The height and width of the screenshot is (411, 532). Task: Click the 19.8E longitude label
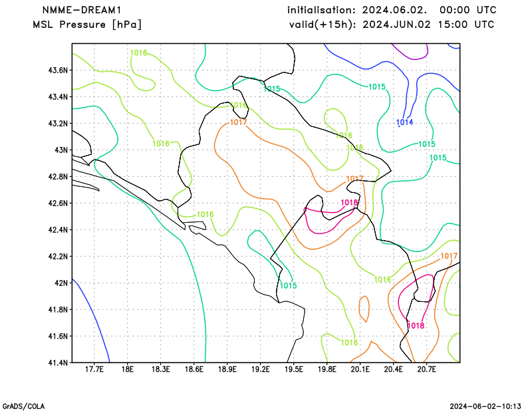pyautogui.click(x=327, y=369)
